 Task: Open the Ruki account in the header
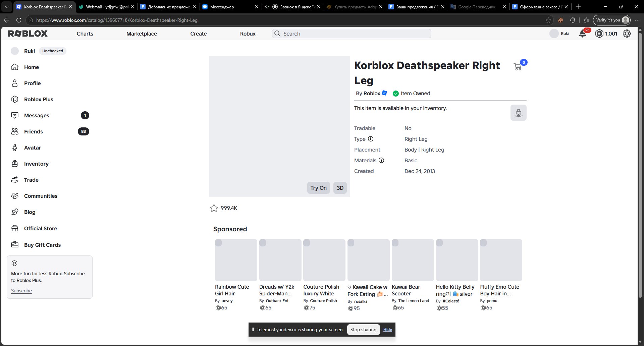559,34
